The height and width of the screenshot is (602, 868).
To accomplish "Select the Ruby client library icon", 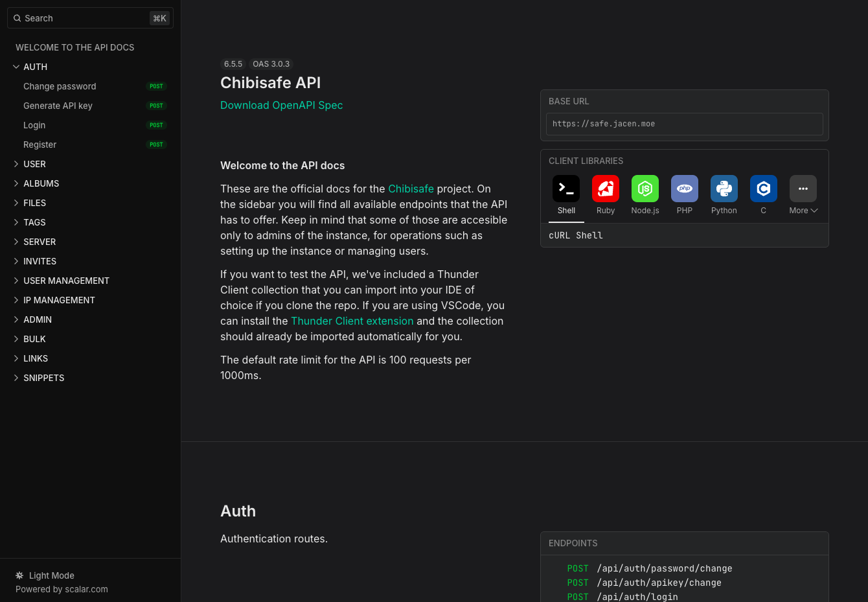I will (x=606, y=189).
